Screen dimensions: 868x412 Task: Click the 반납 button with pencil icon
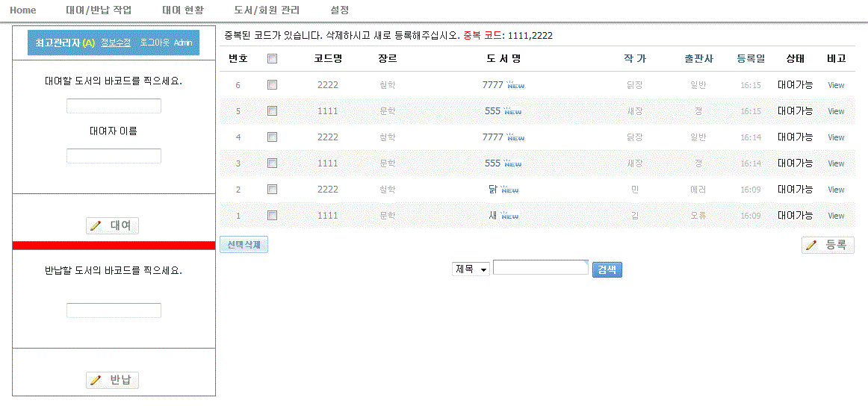point(112,380)
